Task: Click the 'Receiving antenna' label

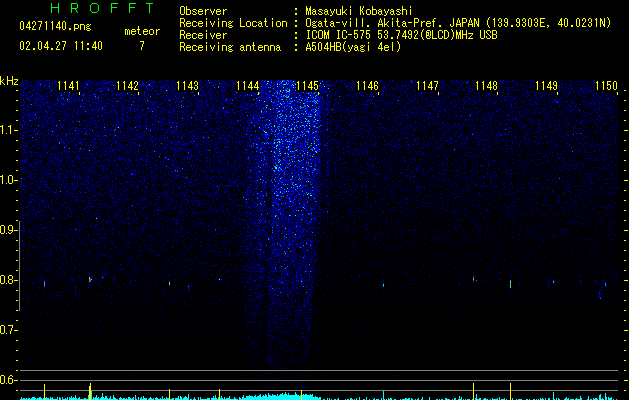Action: click(x=230, y=47)
